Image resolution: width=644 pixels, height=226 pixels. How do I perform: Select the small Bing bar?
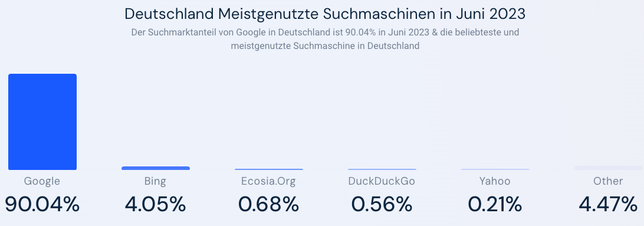pos(156,168)
